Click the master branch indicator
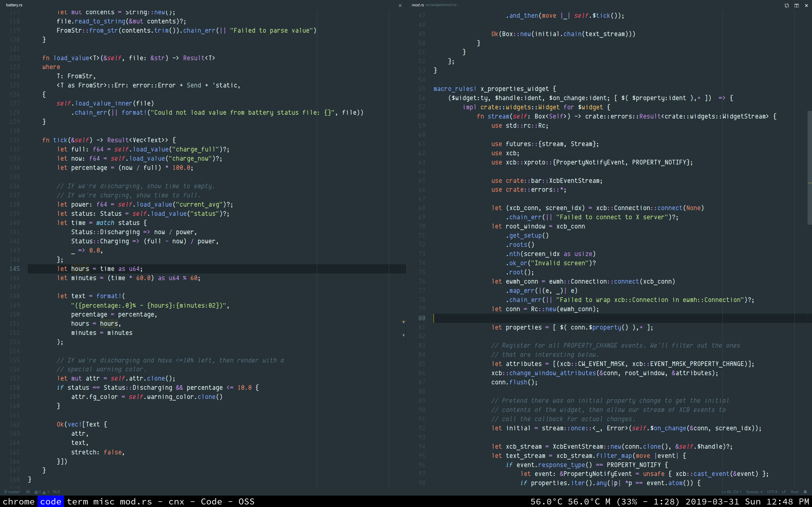The width and height of the screenshot is (812, 507). click(x=13, y=492)
